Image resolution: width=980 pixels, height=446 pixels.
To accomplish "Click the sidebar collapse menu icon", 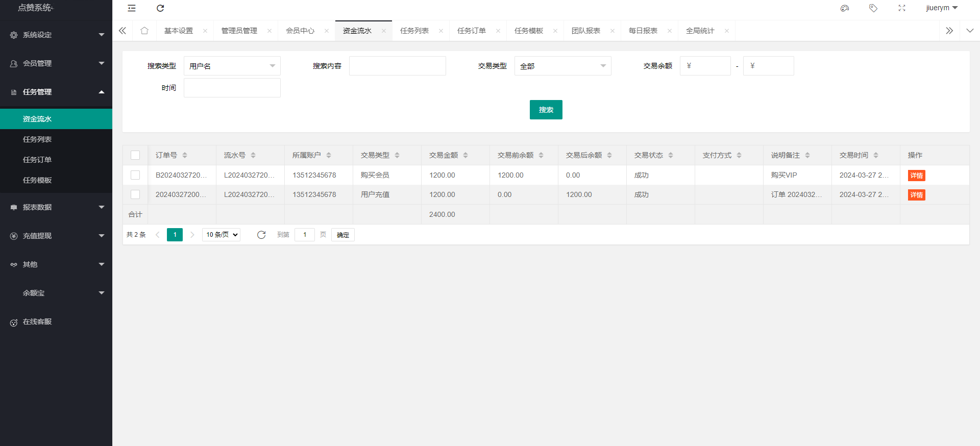I will (132, 8).
